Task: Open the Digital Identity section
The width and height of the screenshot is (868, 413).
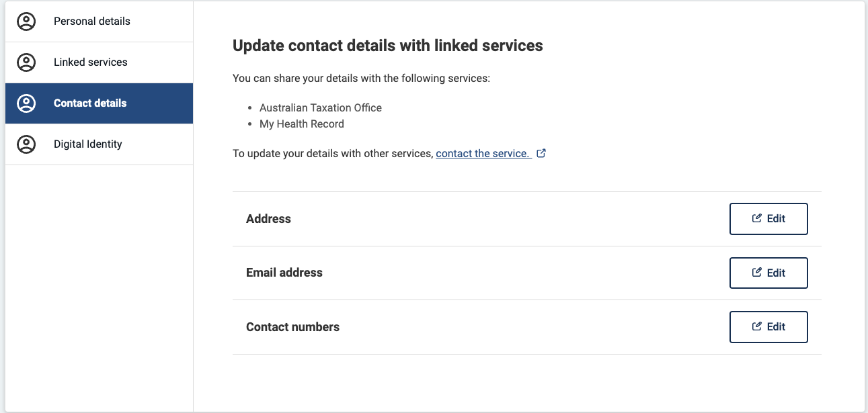Action: 99,144
